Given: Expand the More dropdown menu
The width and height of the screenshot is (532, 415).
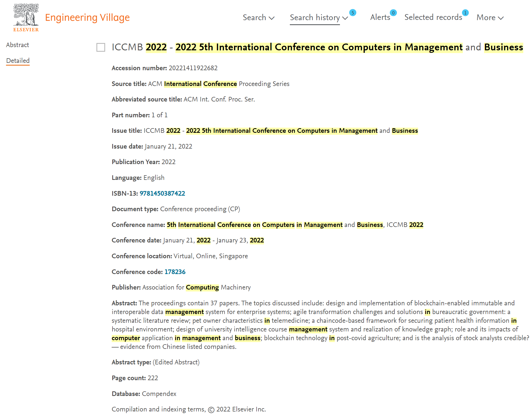Looking at the screenshot, I should 490,17.
